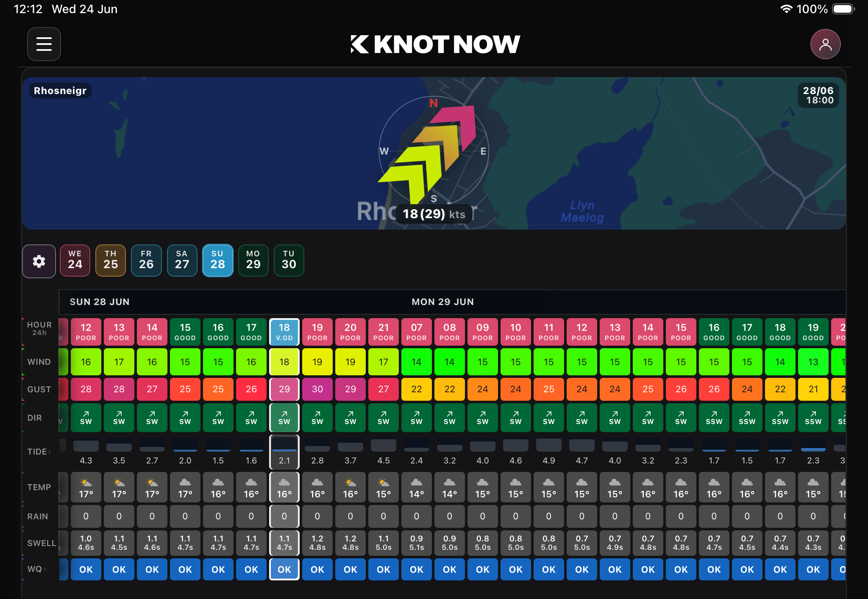Screen dimensions: 868x599
Task: Click Monday gust 21 yellow cell
Action: (x=813, y=389)
